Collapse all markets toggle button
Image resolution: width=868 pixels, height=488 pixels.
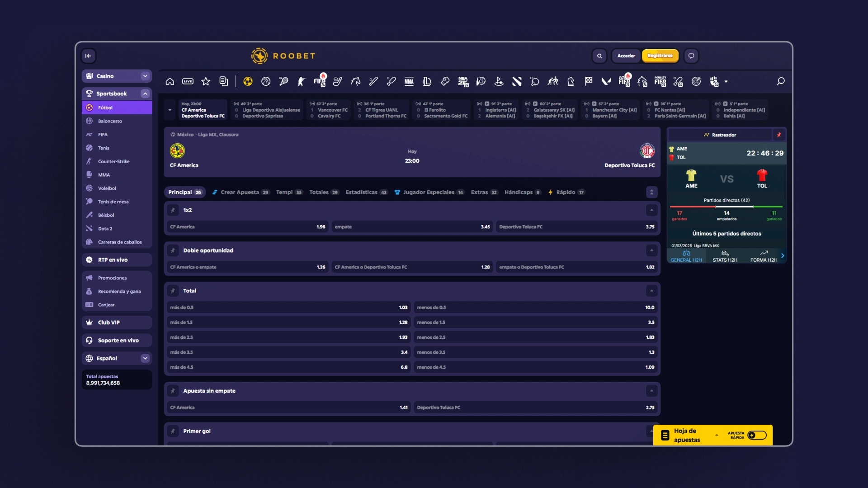pyautogui.click(x=651, y=192)
